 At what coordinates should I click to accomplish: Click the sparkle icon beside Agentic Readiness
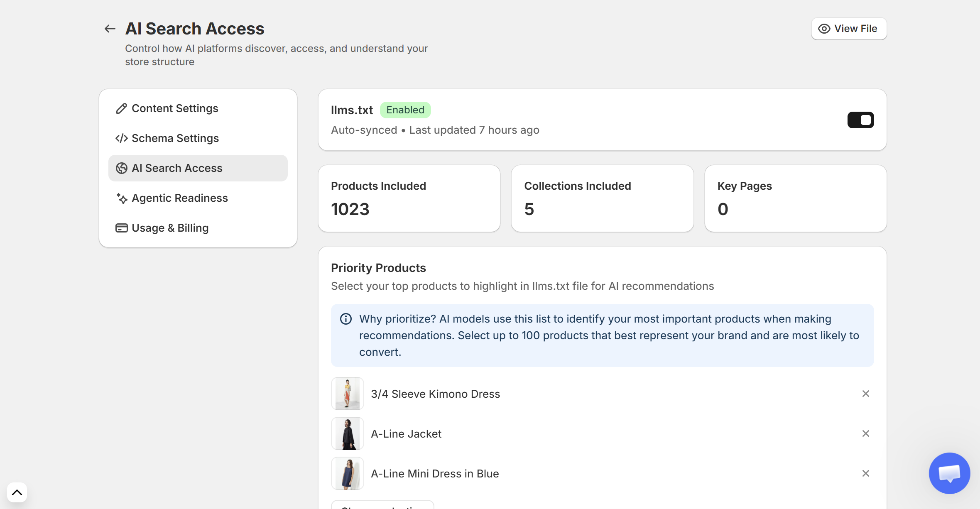pyautogui.click(x=121, y=198)
